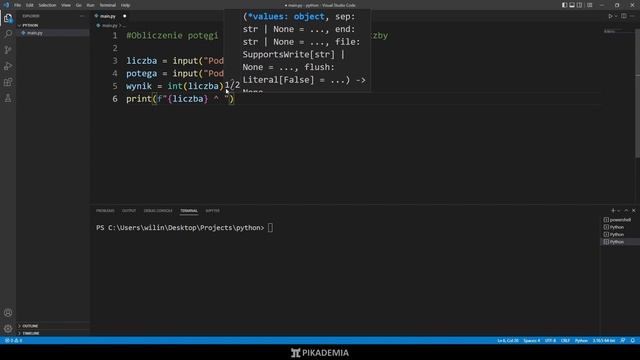The height and width of the screenshot is (360, 640).
Task: Close the terminal panel
Action: pos(633,211)
